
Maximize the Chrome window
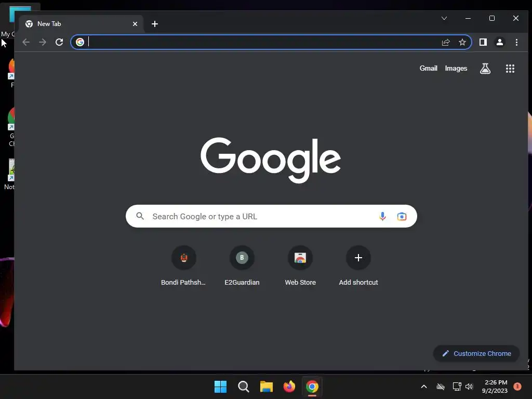tap(492, 18)
